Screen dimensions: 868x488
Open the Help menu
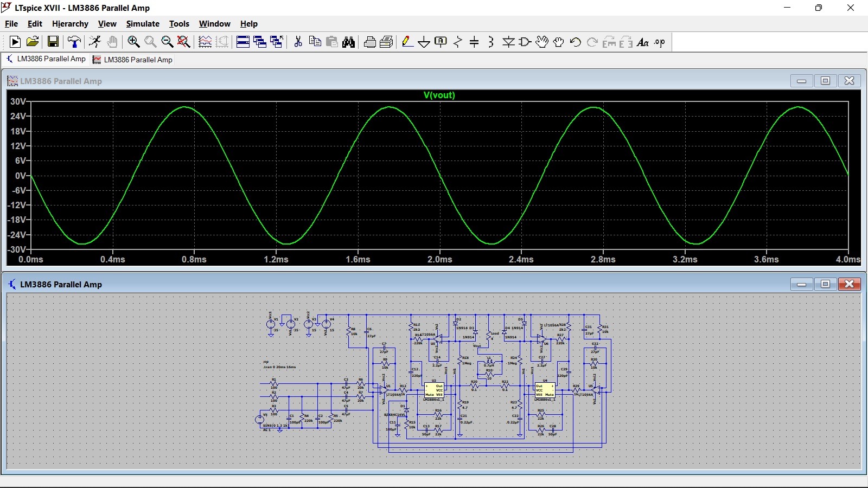[x=249, y=24]
